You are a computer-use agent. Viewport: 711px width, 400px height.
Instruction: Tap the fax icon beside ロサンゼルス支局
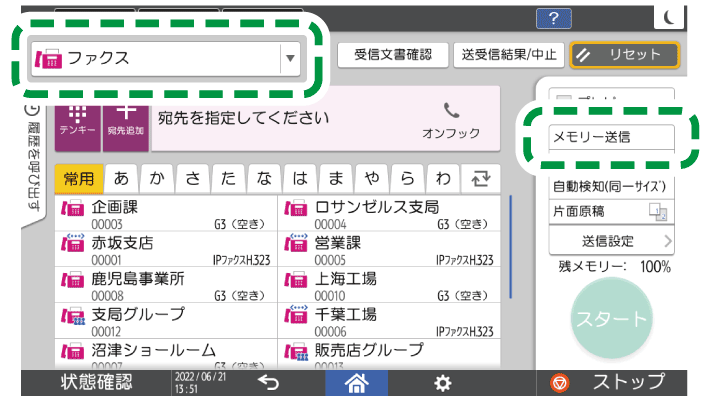point(296,208)
